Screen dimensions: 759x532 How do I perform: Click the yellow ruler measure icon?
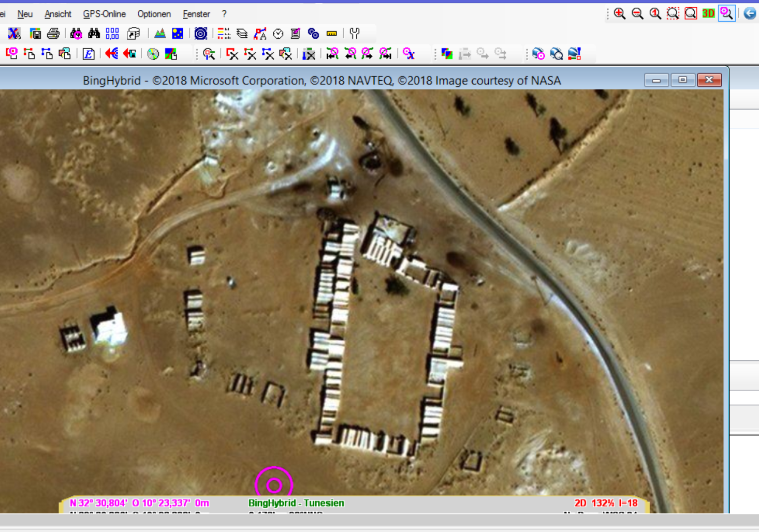(x=332, y=34)
